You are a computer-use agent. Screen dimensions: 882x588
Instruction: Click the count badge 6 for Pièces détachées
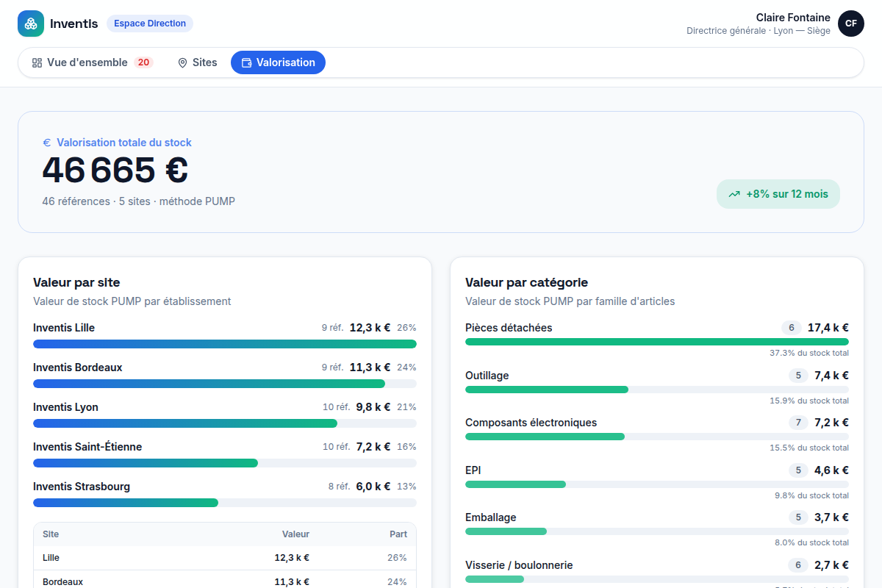pyautogui.click(x=792, y=328)
